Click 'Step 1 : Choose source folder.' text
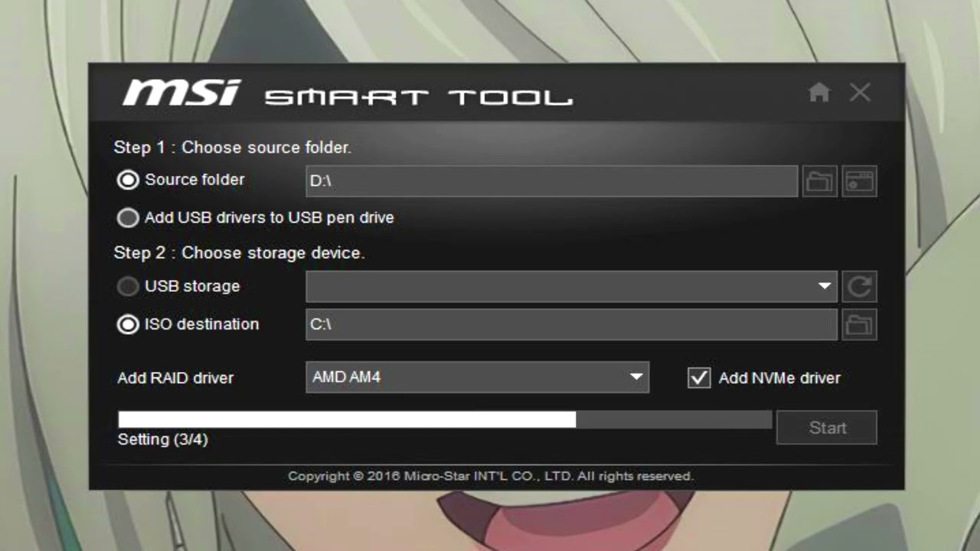 [x=233, y=147]
